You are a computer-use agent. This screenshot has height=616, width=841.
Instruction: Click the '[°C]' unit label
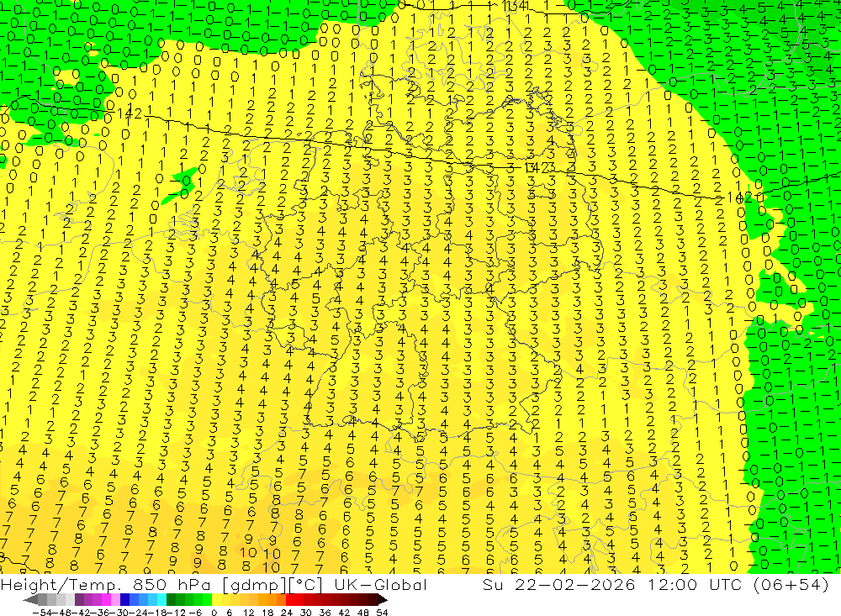pos(305,584)
